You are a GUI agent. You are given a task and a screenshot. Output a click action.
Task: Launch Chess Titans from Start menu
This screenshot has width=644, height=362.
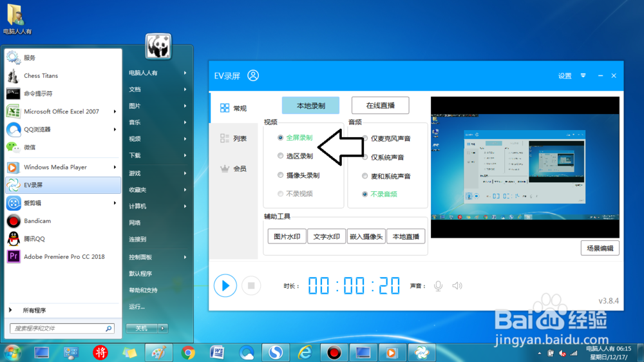click(x=63, y=75)
